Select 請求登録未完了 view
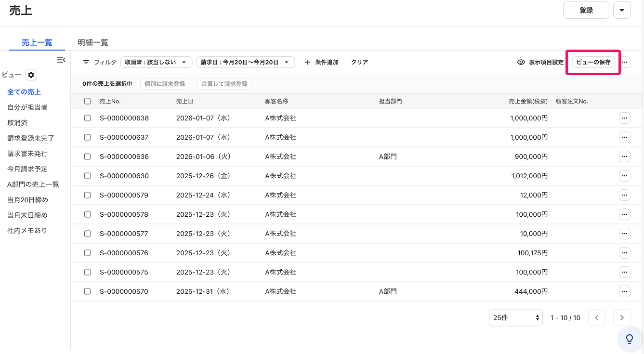Image resolution: width=644 pixels, height=354 pixels. point(31,138)
